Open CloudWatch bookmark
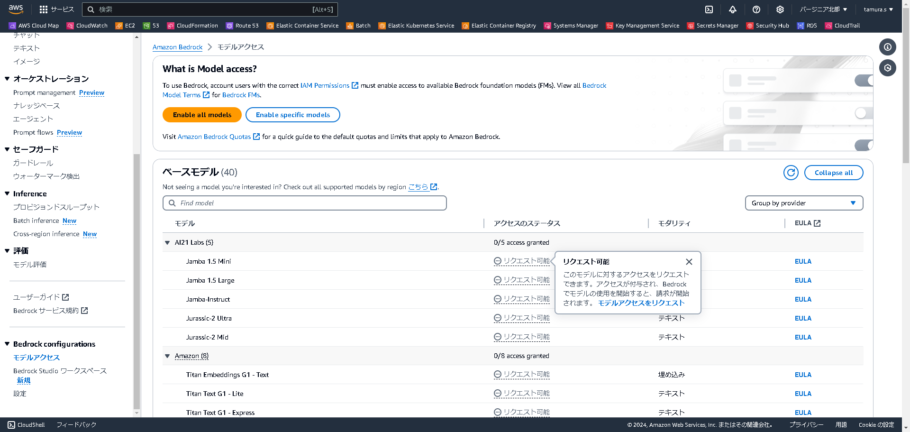This screenshot has height=432, width=910. [88, 26]
